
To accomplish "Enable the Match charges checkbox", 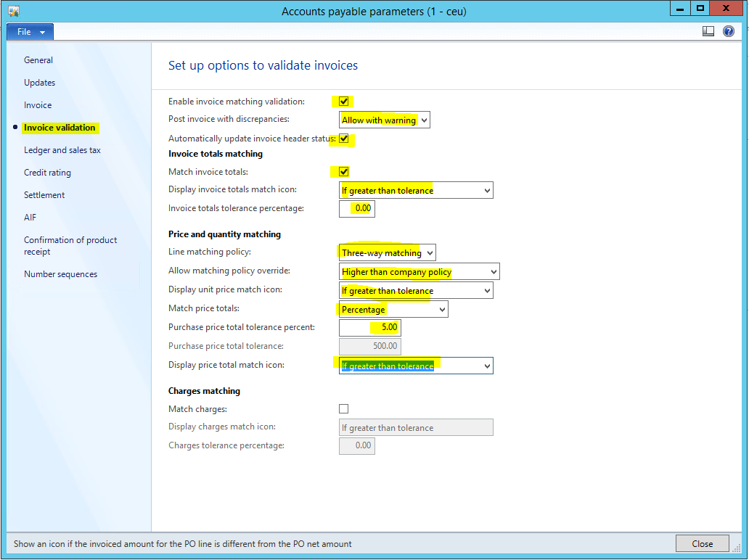I will tap(344, 409).
